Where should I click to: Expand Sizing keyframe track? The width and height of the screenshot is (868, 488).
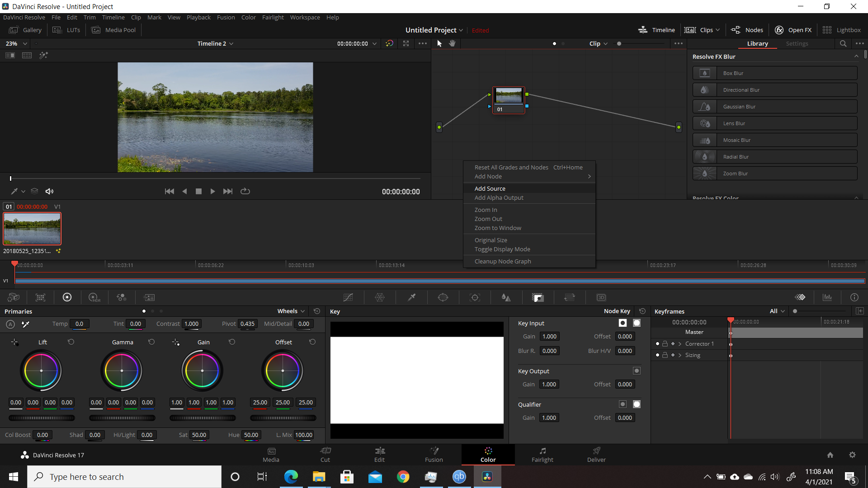pos(679,355)
